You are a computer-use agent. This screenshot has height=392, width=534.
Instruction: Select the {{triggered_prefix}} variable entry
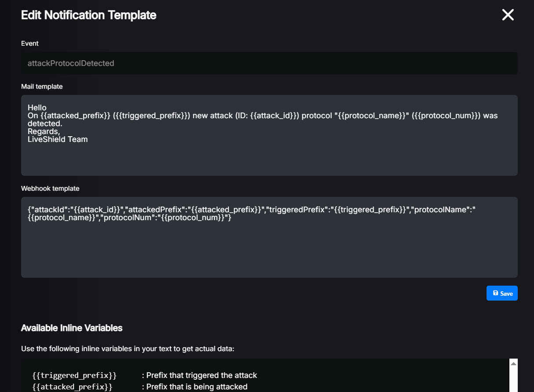(74, 375)
